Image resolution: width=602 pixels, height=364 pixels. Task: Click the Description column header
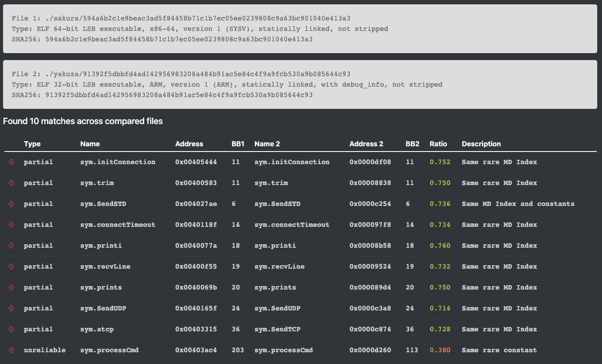[481, 144]
